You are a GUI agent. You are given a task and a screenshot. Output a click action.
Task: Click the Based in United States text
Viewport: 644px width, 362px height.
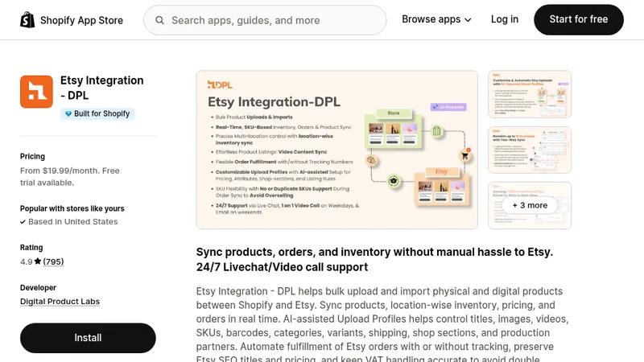point(73,222)
